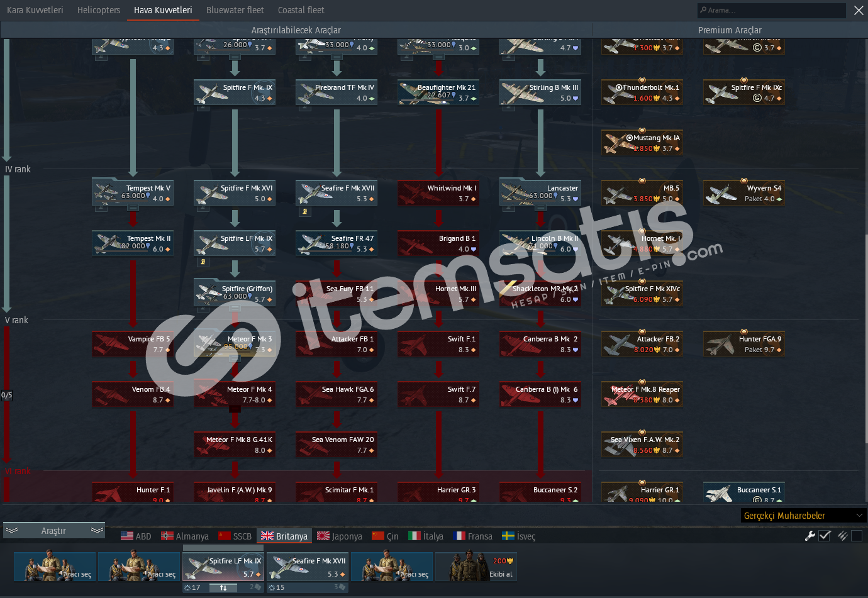
Task: Expand the Meteor F Mk 4 group
Action: (x=235, y=409)
